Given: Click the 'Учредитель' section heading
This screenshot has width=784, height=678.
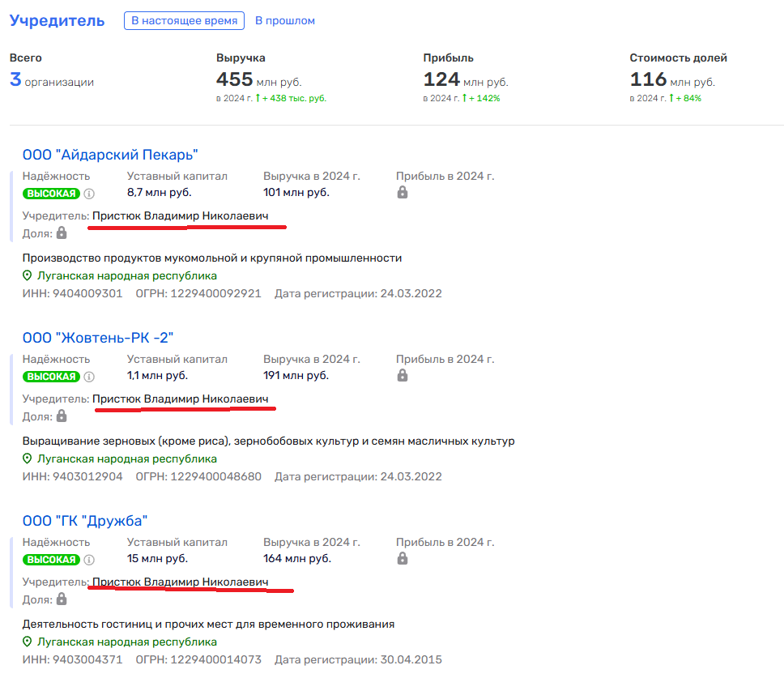Looking at the screenshot, I should [57, 21].
